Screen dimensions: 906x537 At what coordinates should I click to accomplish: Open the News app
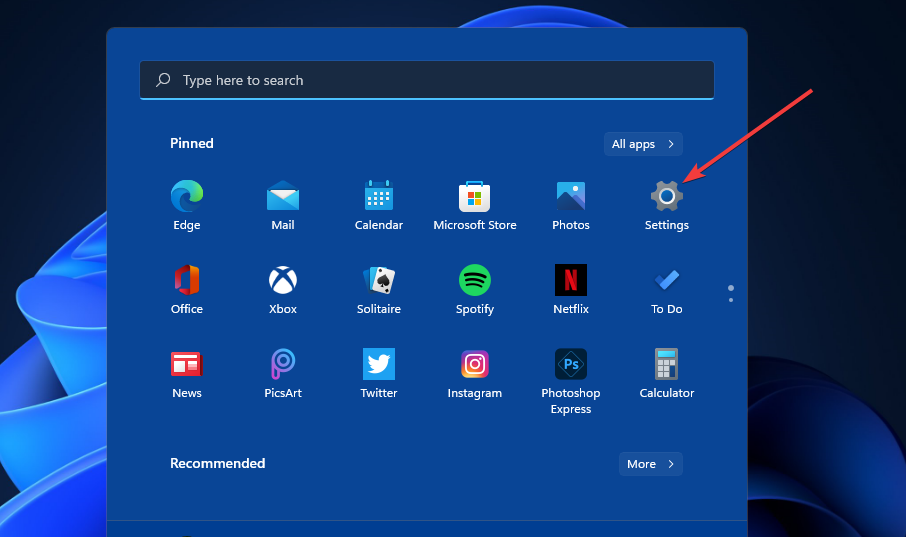187,364
